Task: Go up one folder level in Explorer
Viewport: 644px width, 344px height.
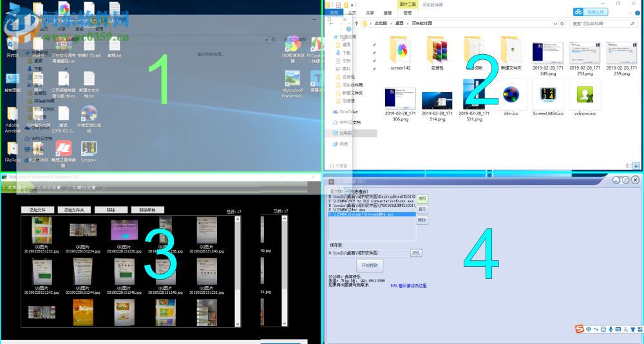Action: (357, 23)
